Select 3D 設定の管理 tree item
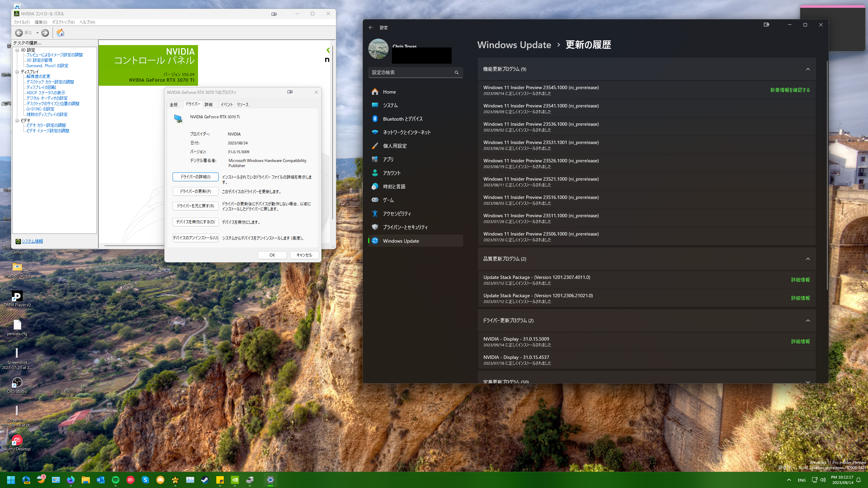 pos(39,60)
